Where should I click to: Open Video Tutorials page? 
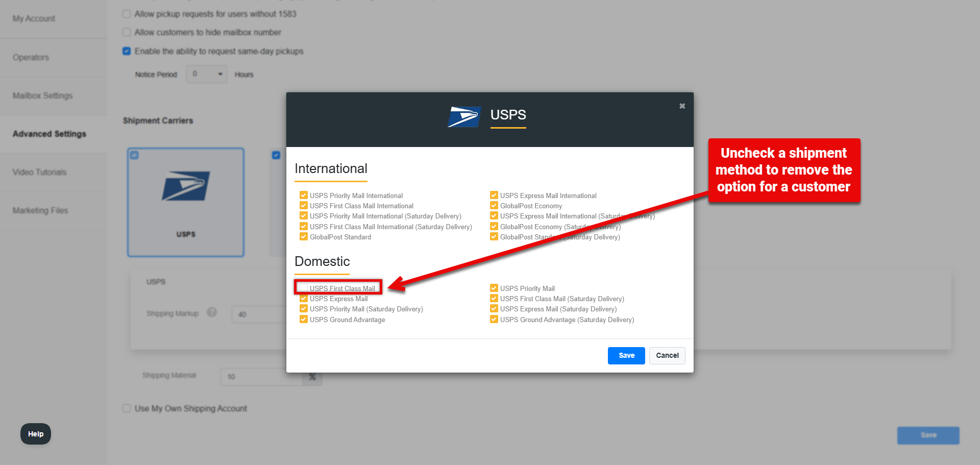point(39,172)
